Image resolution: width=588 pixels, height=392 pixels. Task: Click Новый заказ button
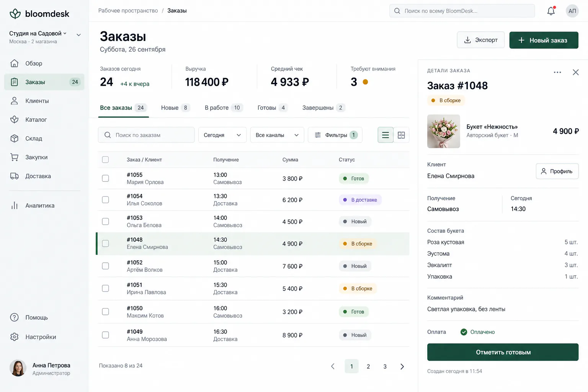pos(544,40)
